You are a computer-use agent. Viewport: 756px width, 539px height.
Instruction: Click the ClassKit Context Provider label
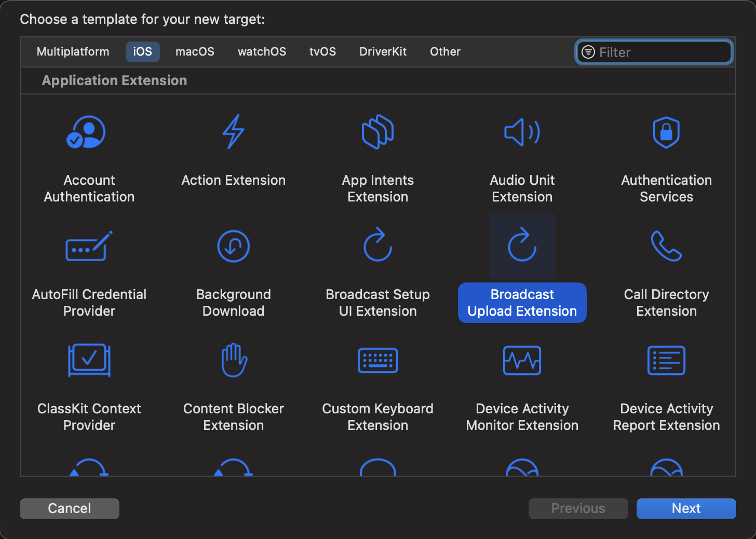pos(89,417)
